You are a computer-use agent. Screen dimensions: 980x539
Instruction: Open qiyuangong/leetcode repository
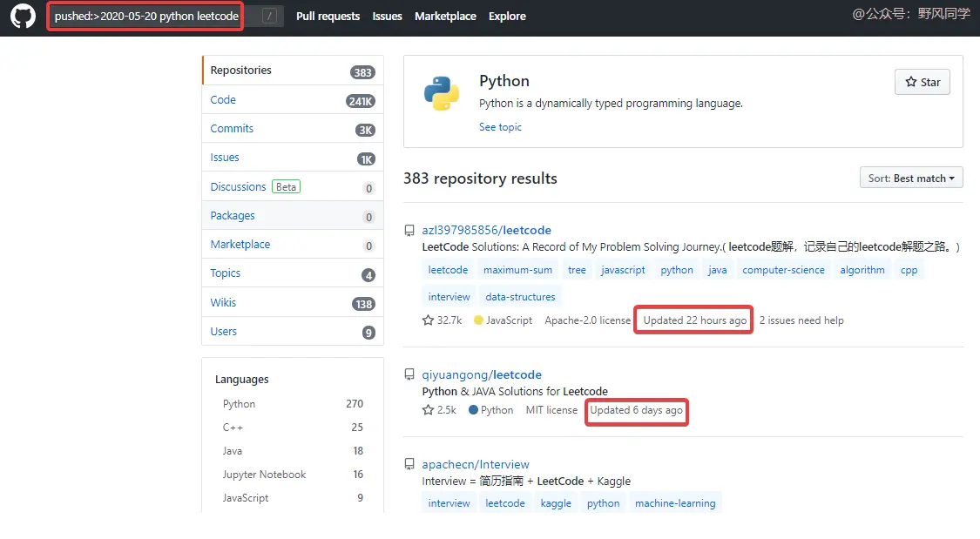pyautogui.click(x=482, y=374)
